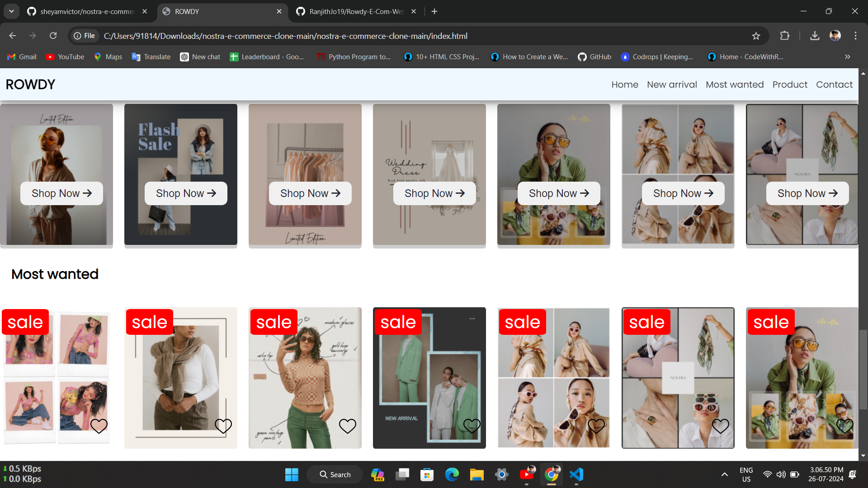Click the browser history dropdown arrow
The width and height of the screenshot is (868, 488).
point(11,11)
